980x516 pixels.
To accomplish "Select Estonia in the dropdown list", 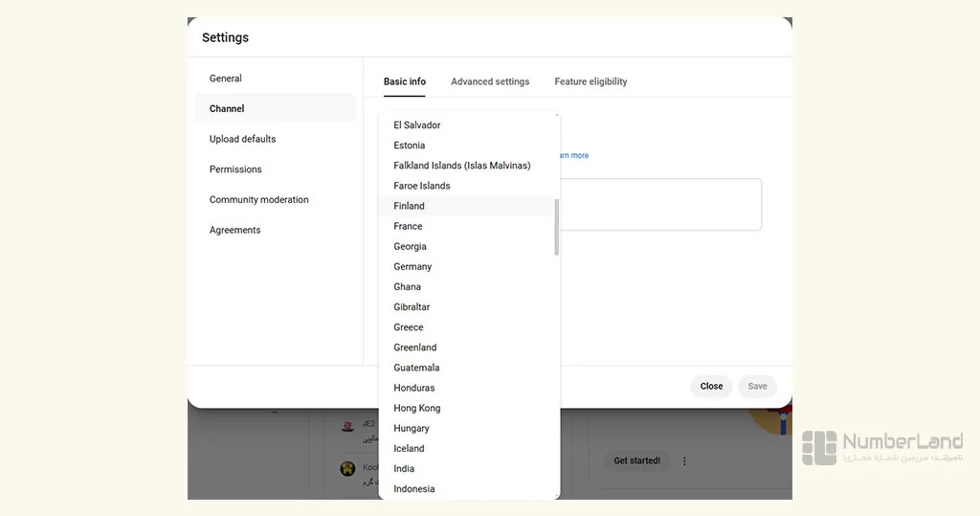I will coord(466,146).
